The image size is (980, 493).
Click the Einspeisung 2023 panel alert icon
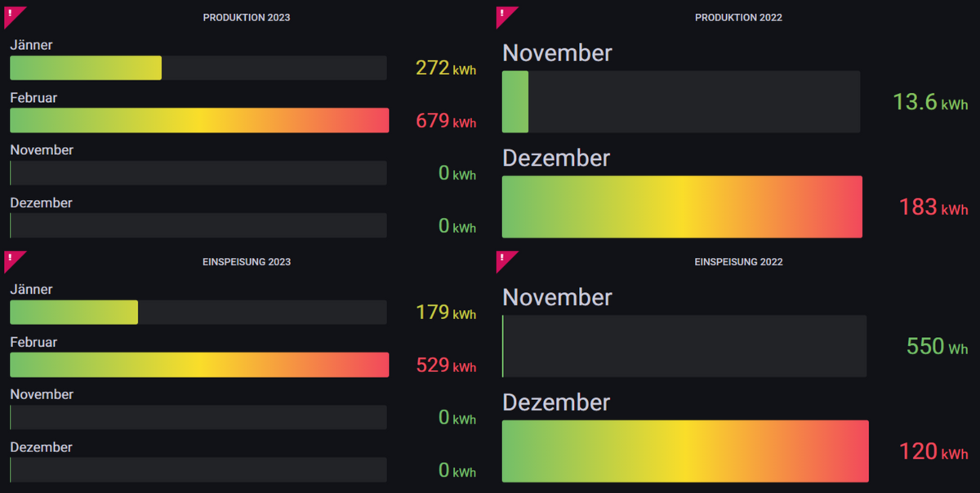(x=11, y=259)
